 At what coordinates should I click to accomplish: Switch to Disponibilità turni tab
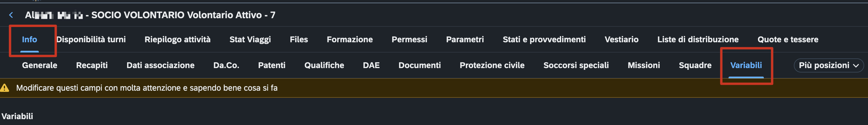tap(91, 40)
